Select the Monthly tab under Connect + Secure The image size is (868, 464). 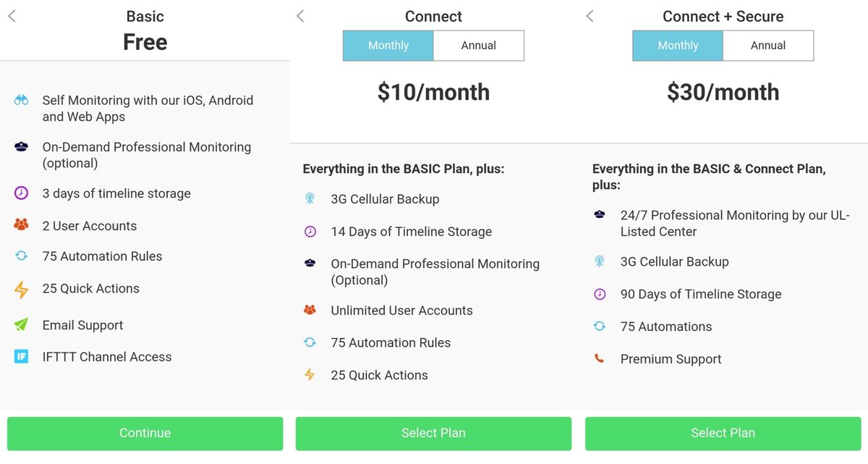point(678,45)
